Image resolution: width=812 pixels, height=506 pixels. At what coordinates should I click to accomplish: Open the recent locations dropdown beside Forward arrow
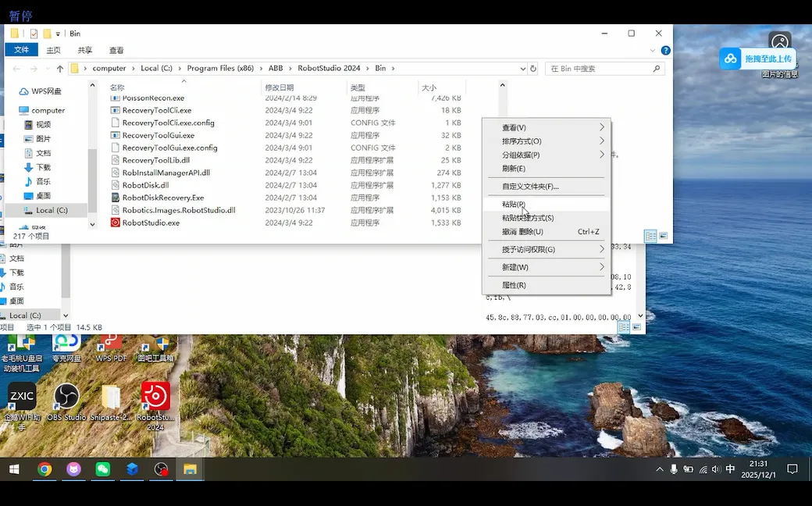[x=47, y=69]
